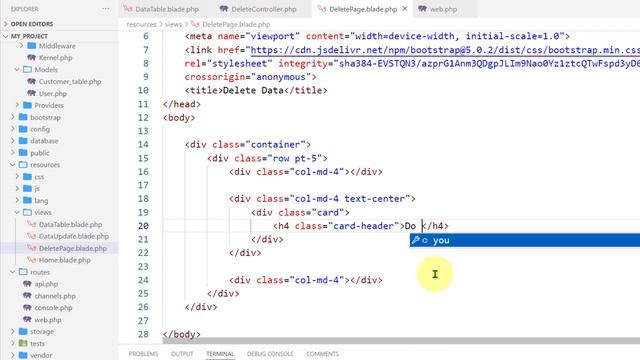Click 'anonymous' value on line 9
The width and height of the screenshot is (640, 360).
pos(281,77)
